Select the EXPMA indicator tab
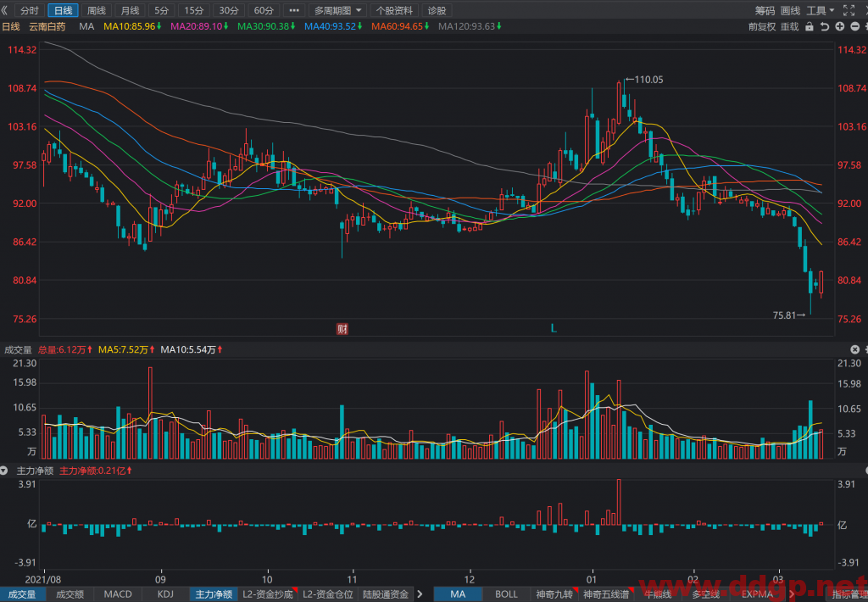Viewport: 868px width, 602px height. [757, 594]
